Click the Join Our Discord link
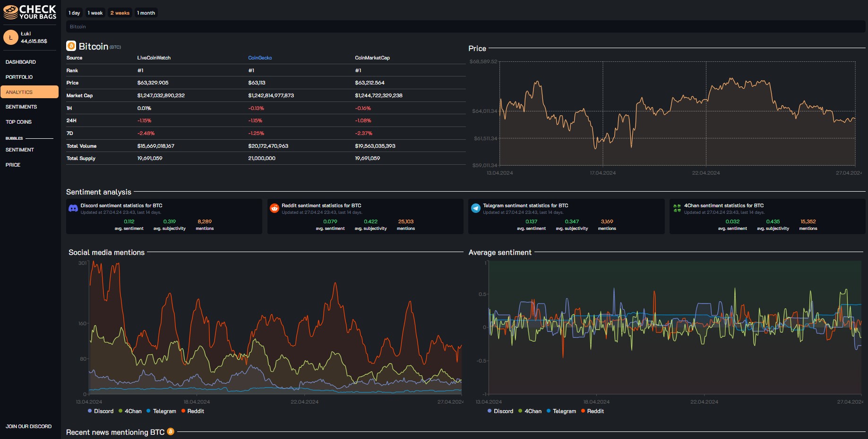Screen dimensions: 868x439 click(x=29, y=426)
